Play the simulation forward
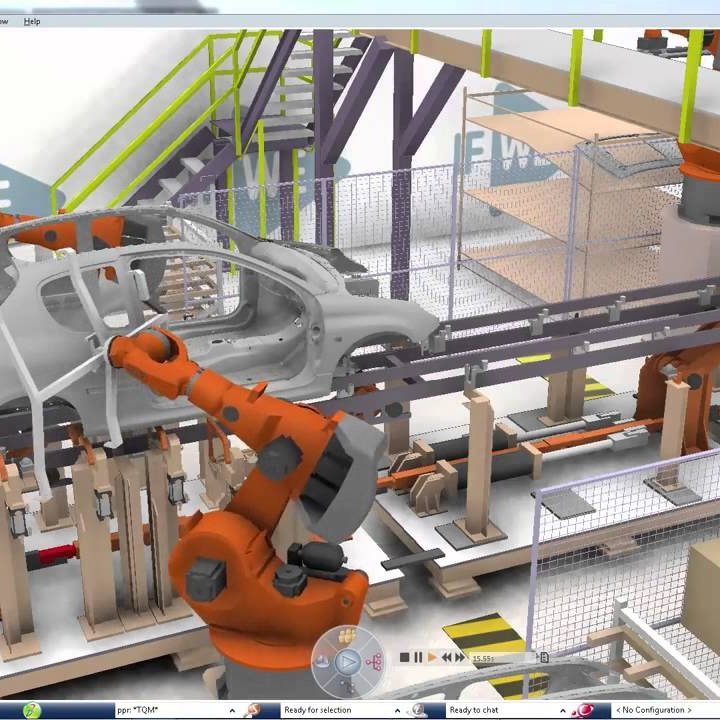 pyautogui.click(x=432, y=657)
